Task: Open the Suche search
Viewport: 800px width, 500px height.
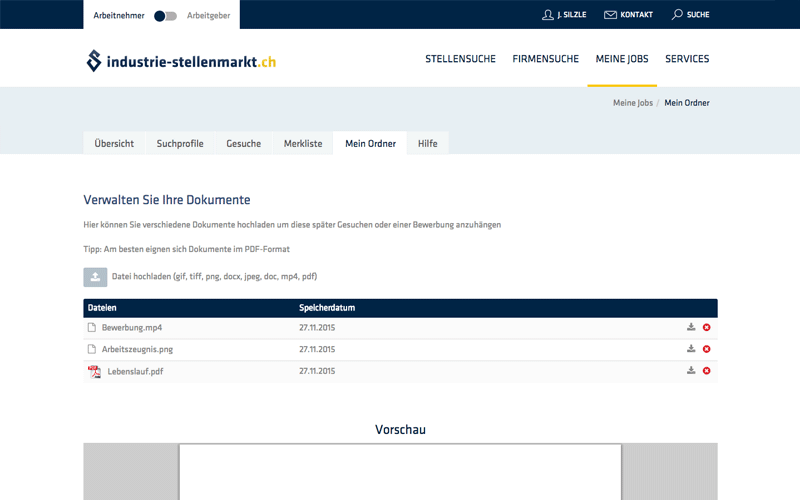Action: pyautogui.click(x=690, y=15)
